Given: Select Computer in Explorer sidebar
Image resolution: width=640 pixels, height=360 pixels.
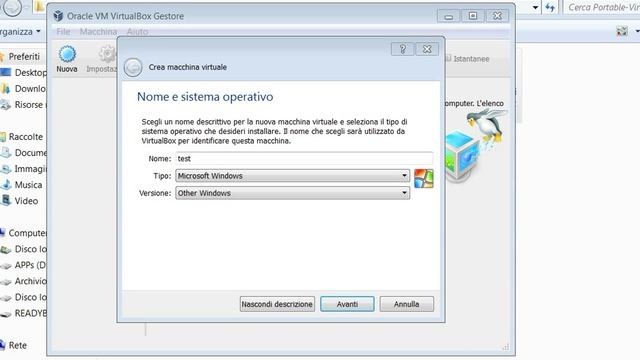Looking at the screenshot, I should coord(27,233).
